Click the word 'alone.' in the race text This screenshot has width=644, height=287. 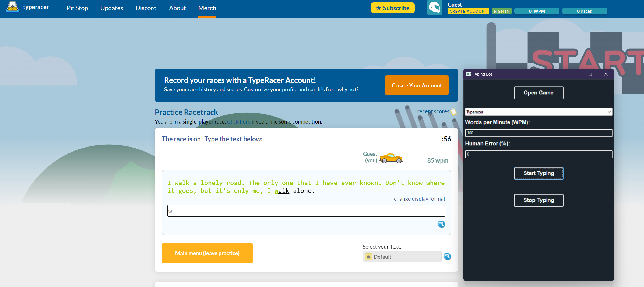304,191
